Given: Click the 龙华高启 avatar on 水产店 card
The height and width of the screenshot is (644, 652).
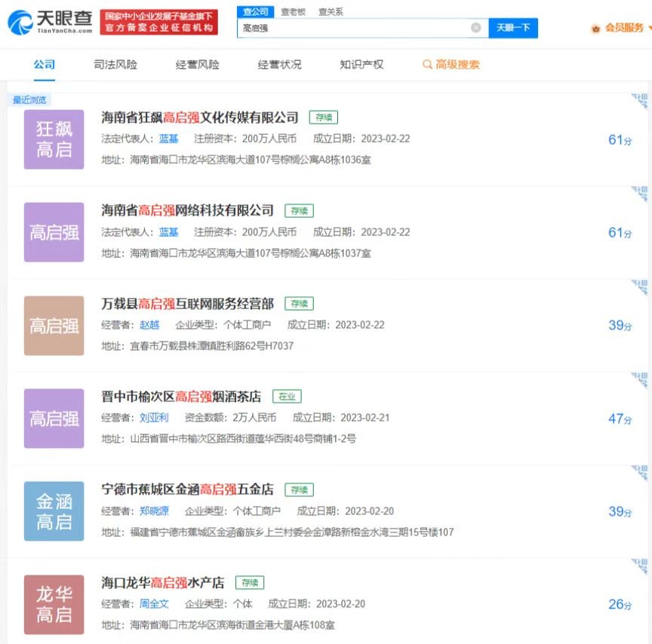Looking at the screenshot, I should 53,604.
